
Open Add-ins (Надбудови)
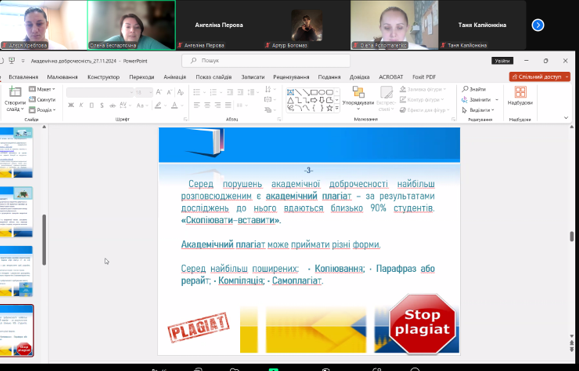tap(520, 95)
